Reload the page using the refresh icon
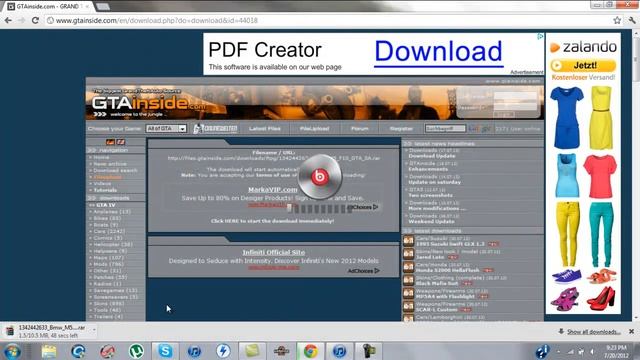640x360 pixels. (x=35, y=20)
